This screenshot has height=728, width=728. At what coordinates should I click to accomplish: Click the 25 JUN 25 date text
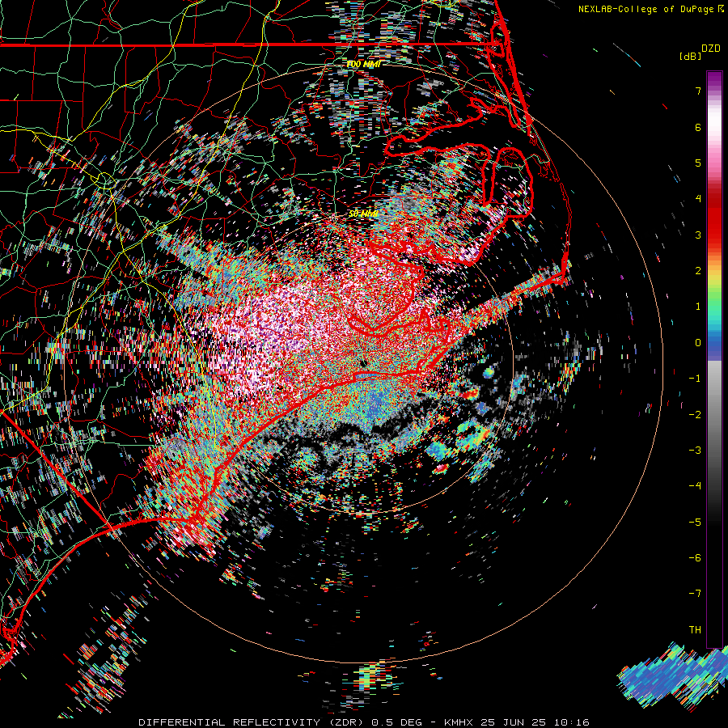coord(512,722)
